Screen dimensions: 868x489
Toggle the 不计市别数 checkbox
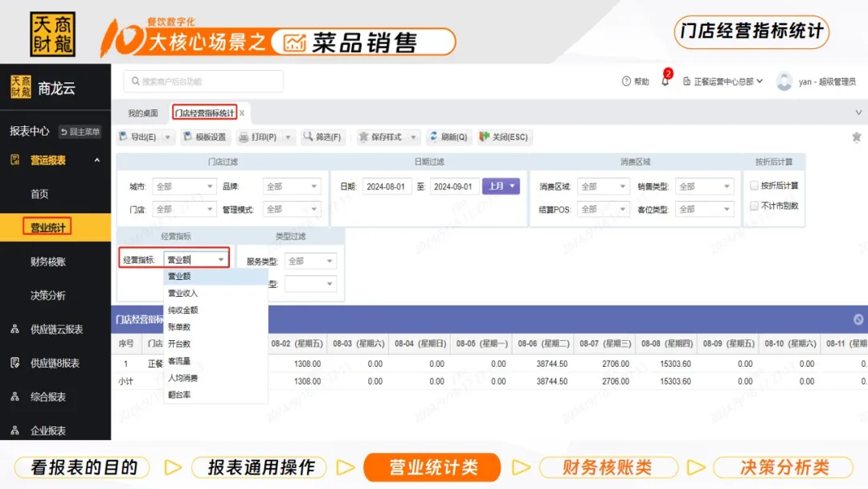[754, 206]
